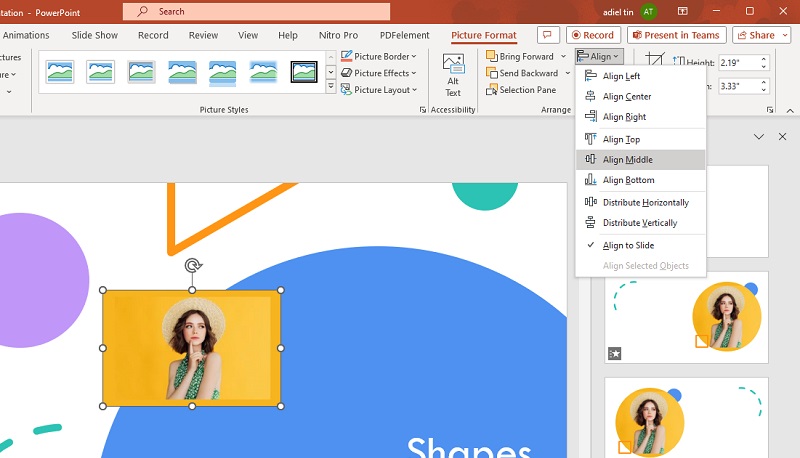Choose Distribute Horizontally
800x458 pixels.
tap(640, 202)
